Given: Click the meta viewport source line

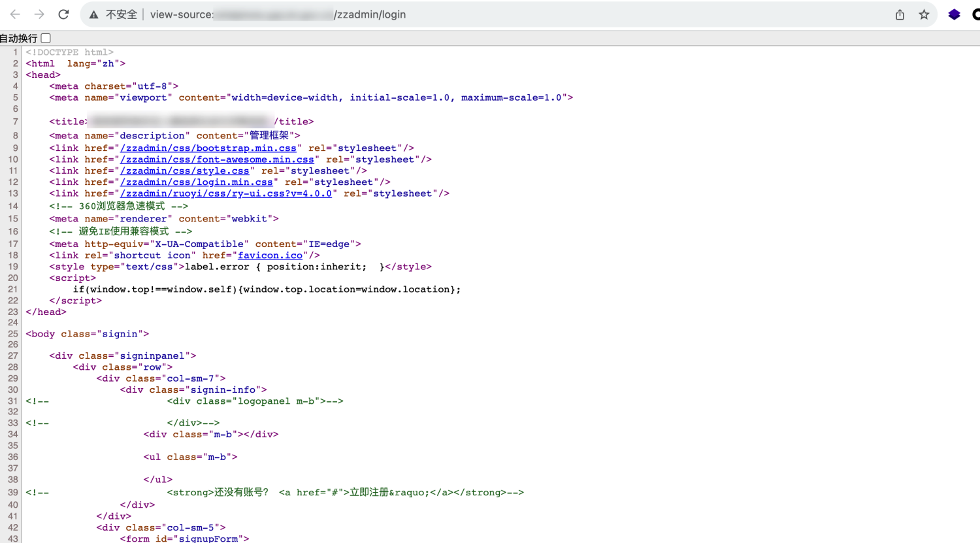Looking at the screenshot, I should pyautogui.click(x=310, y=97).
